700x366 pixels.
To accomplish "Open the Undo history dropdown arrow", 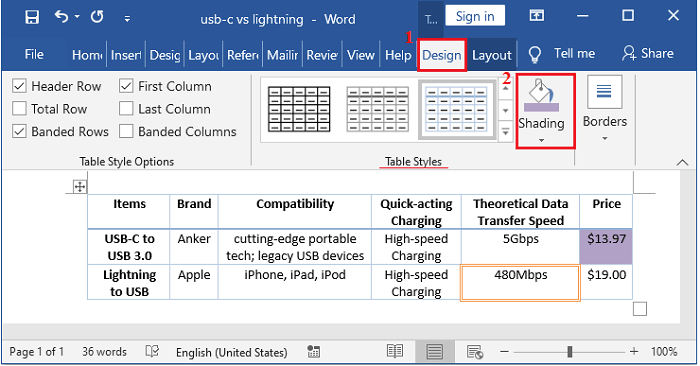I will (x=77, y=17).
